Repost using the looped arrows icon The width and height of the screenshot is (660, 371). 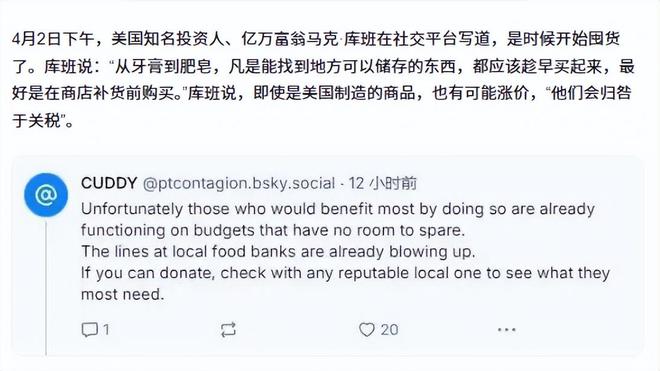coord(228,330)
